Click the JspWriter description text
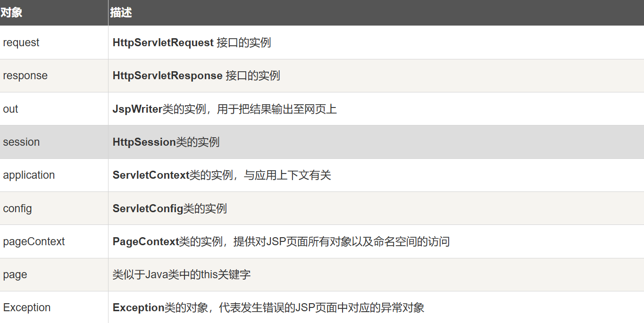Screen dimensions: 644x323 [x=224, y=109]
